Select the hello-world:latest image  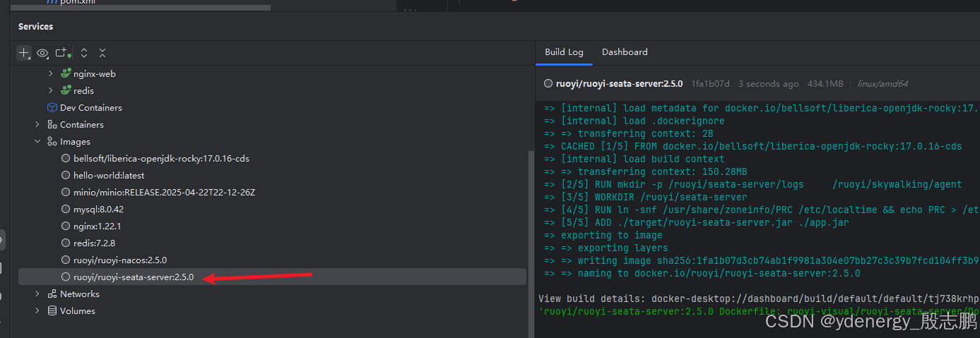pos(109,176)
